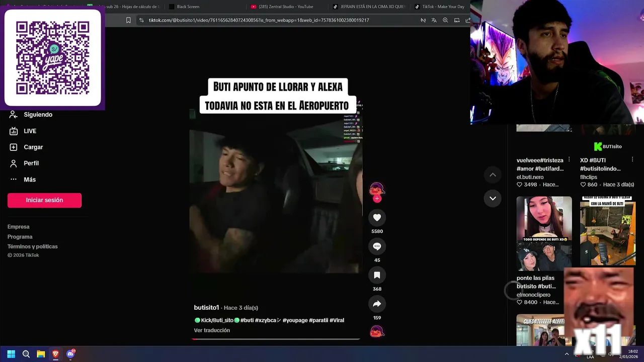Open Perfil in TikTok sidebar
644x362 pixels.
24,163
